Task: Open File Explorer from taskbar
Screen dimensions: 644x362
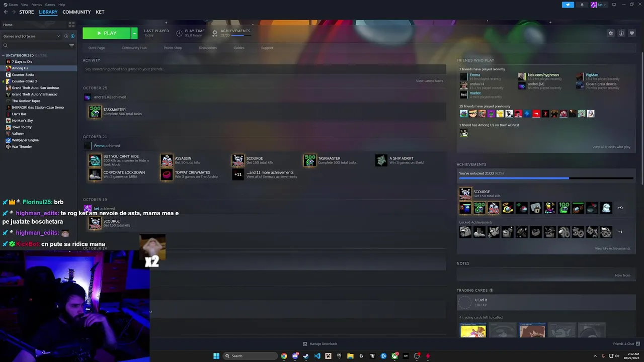Action: tap(350, 356)
